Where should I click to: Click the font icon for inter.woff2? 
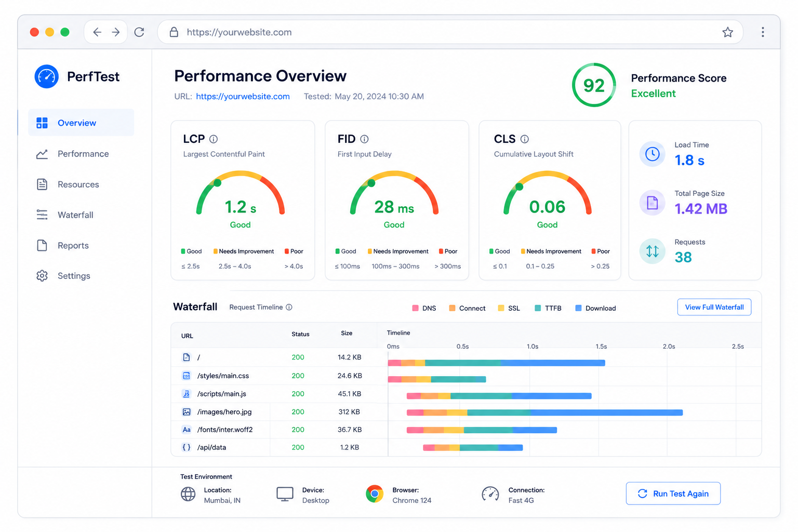coord(187,430)
